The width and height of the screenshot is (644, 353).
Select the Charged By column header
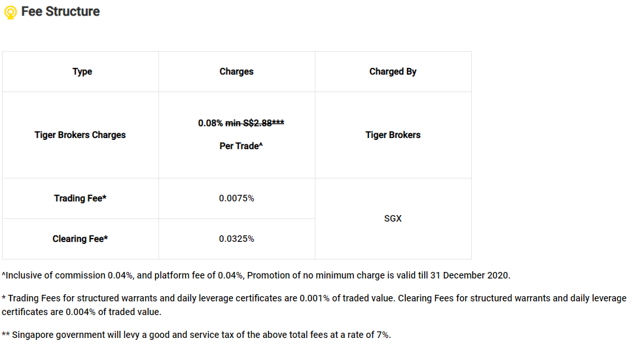pyautogui.click(x=393, y=71)
